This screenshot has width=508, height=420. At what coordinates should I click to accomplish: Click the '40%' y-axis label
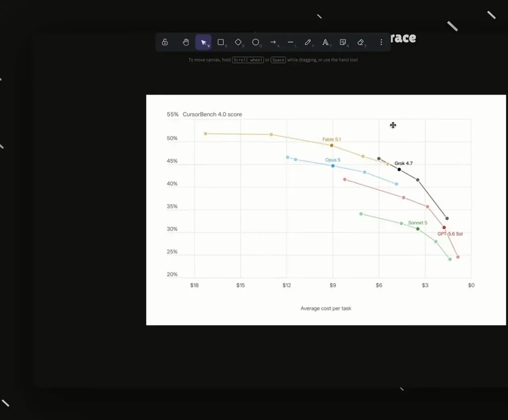172,183
